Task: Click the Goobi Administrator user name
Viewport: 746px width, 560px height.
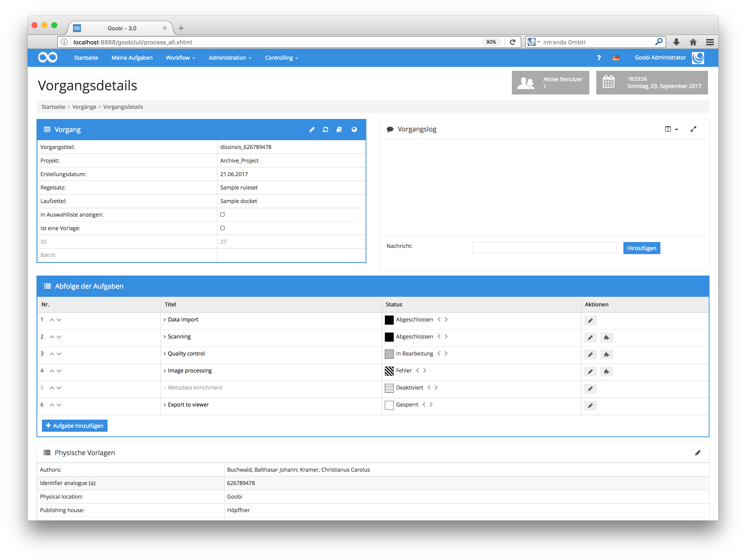Action: (x=660, y=57)
